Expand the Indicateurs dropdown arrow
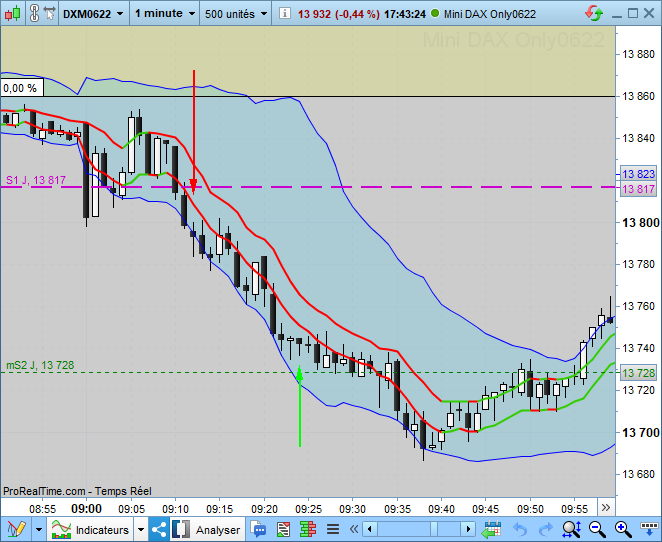 tap(140, 529)
